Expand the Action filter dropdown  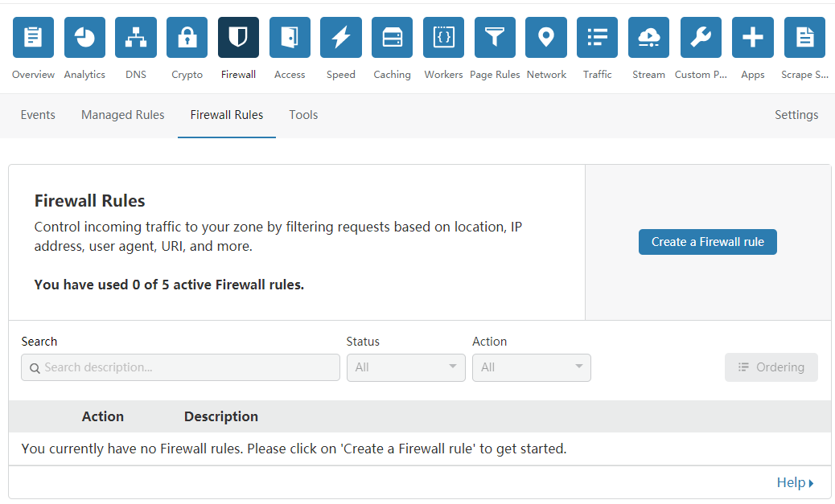532,368
